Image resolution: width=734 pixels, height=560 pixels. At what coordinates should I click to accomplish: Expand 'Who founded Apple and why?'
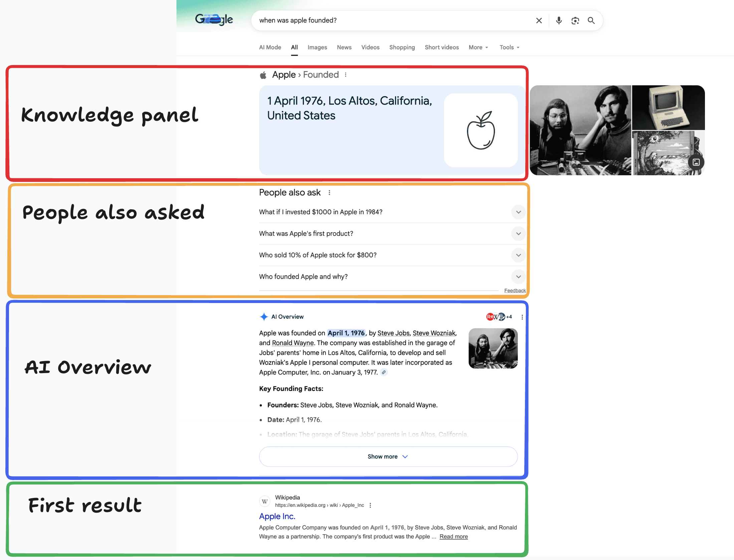pos(518,277)
